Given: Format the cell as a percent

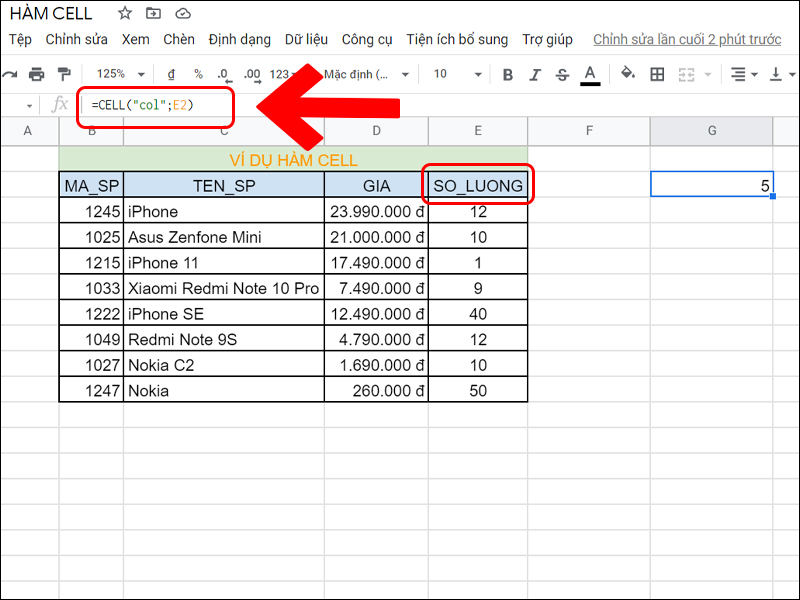Looking at the screenshot, I should pyautogui.click(x=197, y=74).
